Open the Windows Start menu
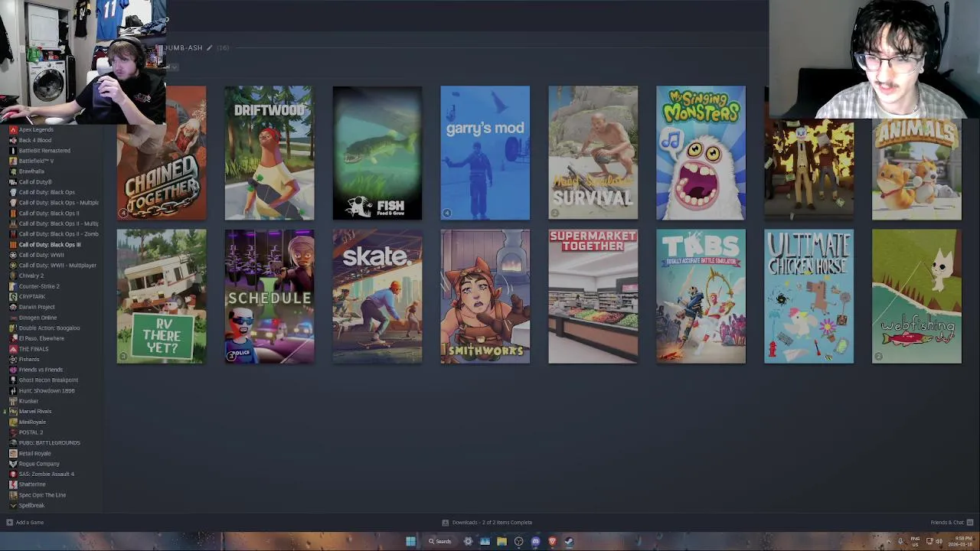Viewport: 980px width, 551px height. click(x=410, y=541)
